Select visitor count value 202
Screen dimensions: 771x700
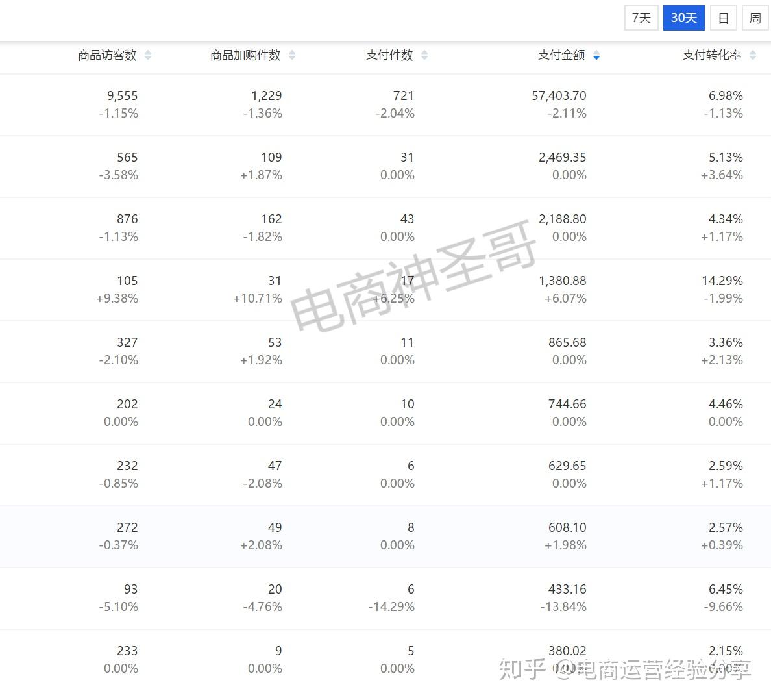(127, 405)
